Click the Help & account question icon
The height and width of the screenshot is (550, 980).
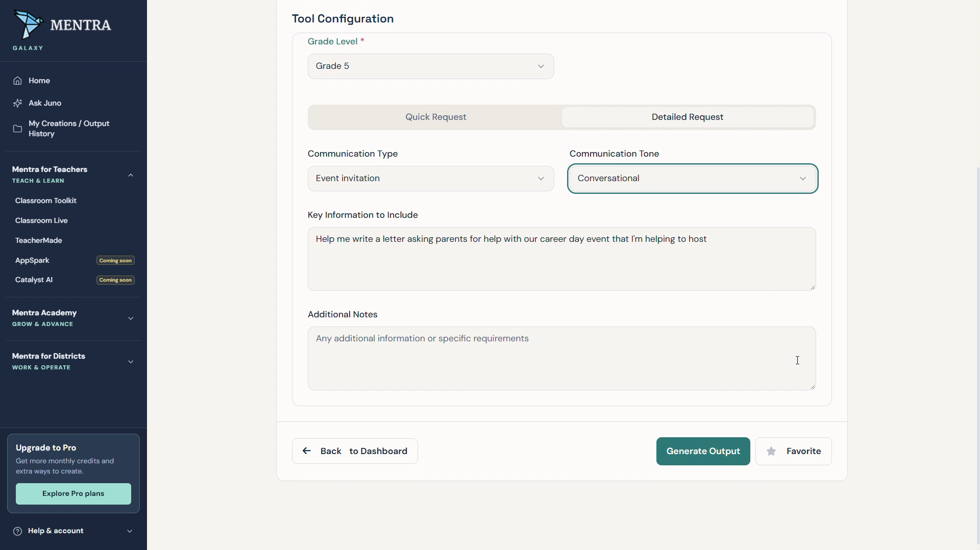click(x=17, y=531)
